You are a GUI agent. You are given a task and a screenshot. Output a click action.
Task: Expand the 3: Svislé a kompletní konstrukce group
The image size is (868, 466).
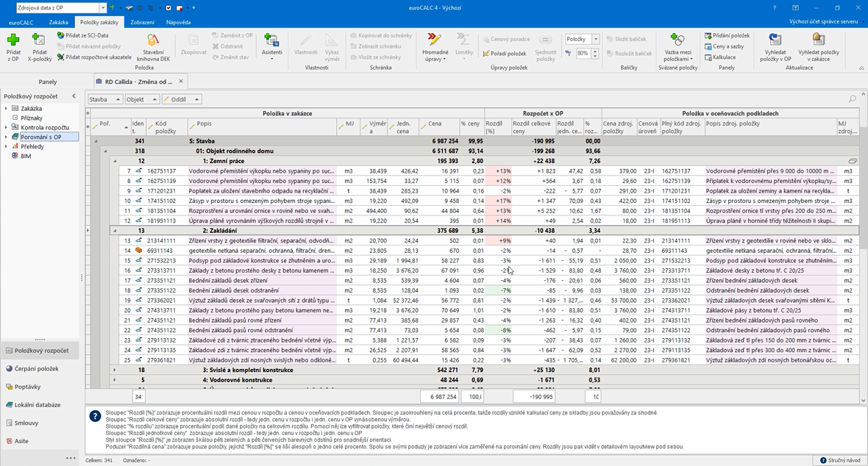[115, 370]
